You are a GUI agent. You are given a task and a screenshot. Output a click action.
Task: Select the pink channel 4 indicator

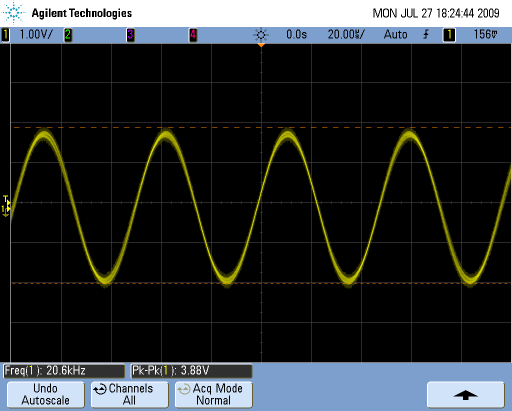(x=193, y=35)
